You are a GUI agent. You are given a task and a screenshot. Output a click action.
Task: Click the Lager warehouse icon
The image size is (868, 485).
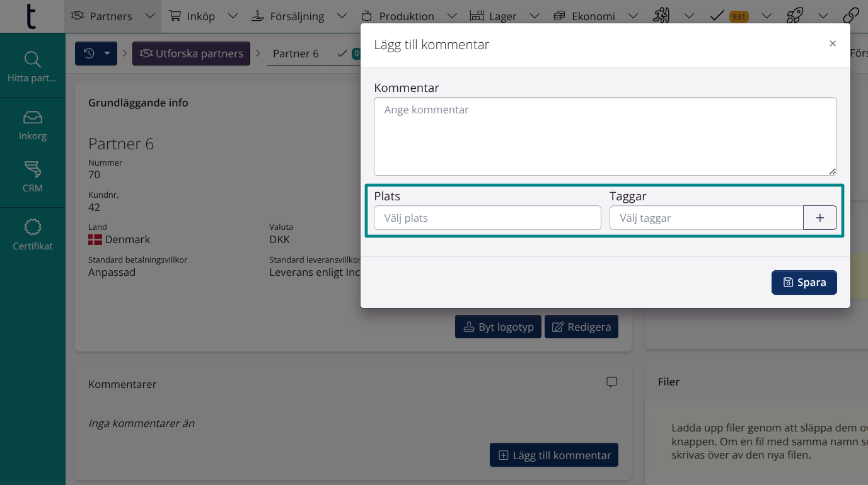477,16
